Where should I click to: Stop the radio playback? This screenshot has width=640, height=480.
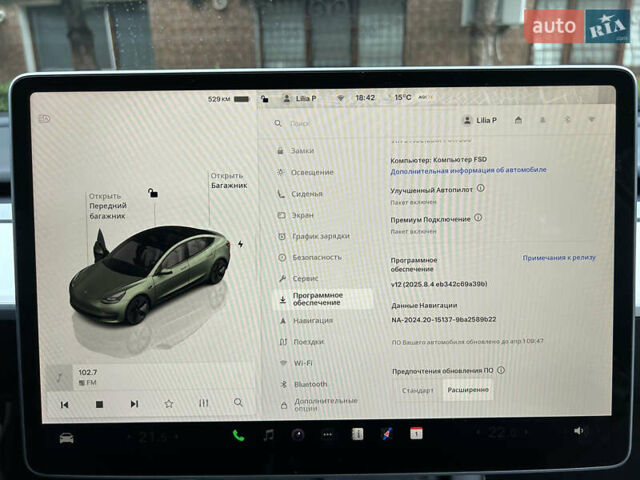[x=99, y=404]
